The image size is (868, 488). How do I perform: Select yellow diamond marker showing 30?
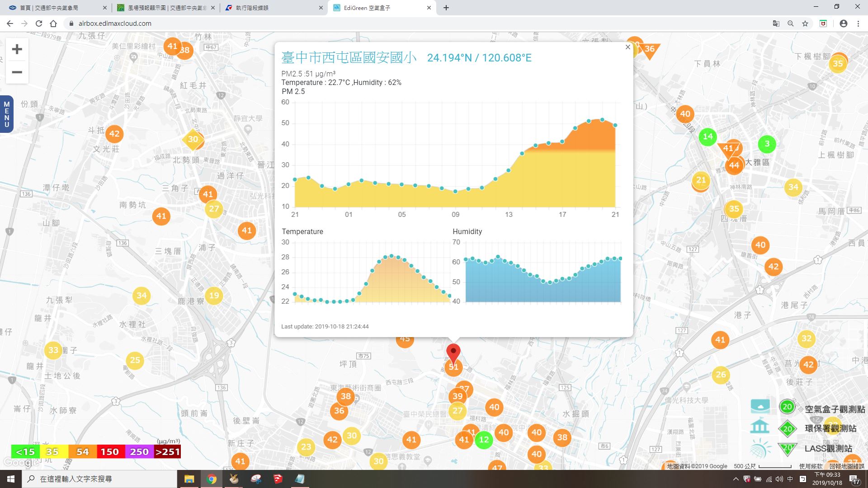pyautogui.click(x=193, y=139)
